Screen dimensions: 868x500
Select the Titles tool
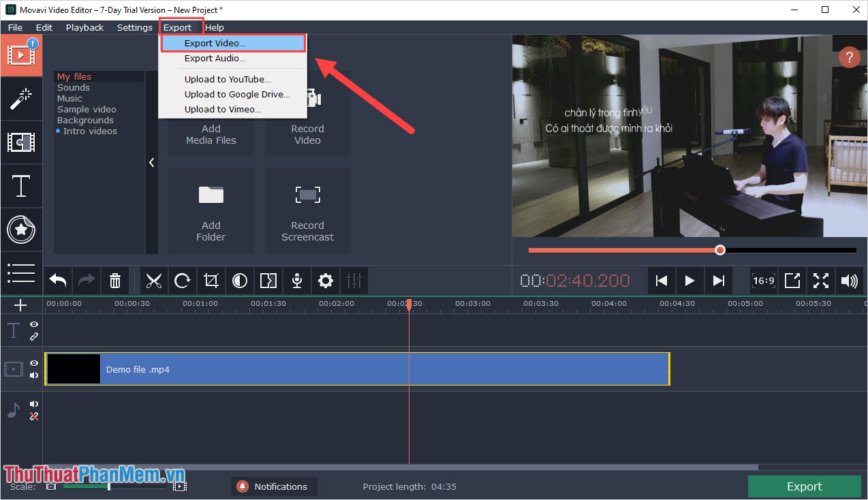pyautogui.click(x=21, y=186)
